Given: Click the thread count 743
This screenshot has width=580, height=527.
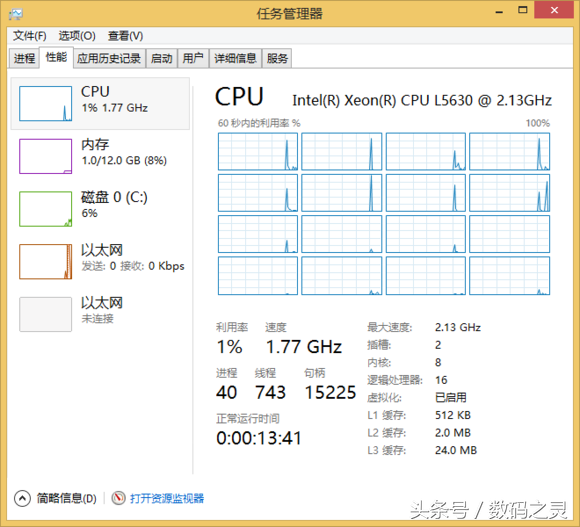Looking at the screenshot, I should [270, 392].
